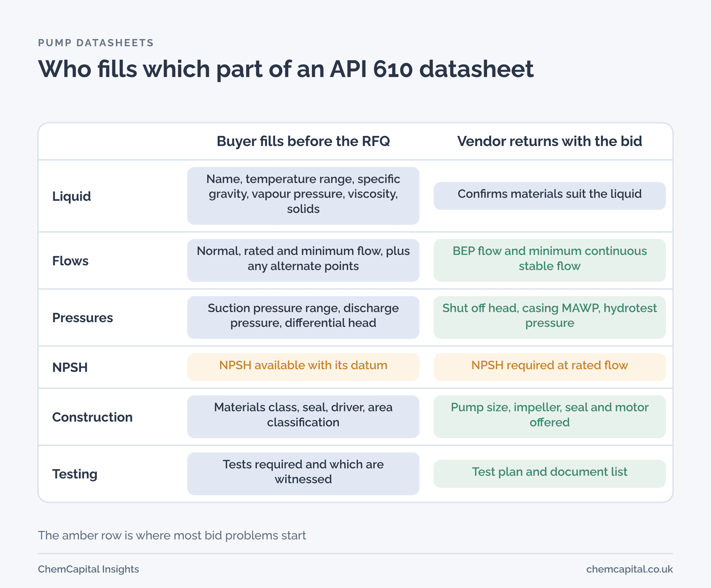Click the Construction row label
The width and height of the screenshot is (711, 588).
click(x=92, y=417)
